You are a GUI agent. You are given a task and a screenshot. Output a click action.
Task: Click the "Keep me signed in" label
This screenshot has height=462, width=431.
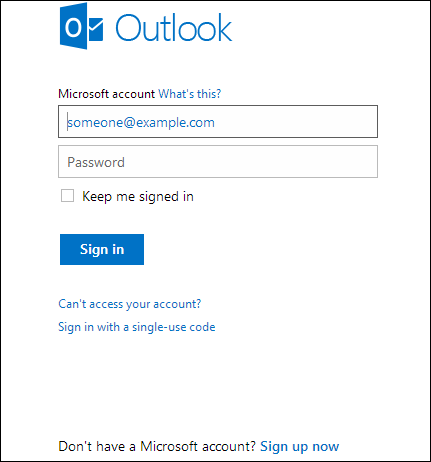[x=138, y=196]
